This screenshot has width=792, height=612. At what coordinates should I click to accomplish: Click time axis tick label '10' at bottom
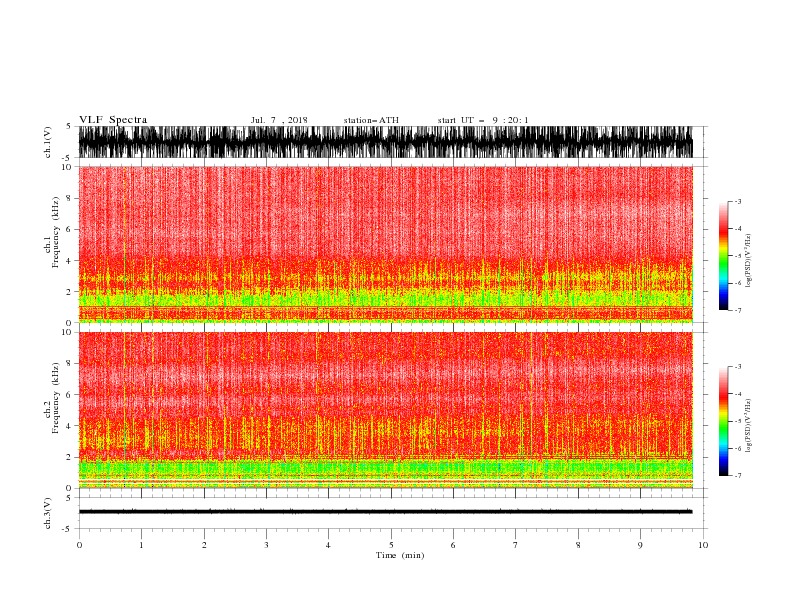click(703, 545)
